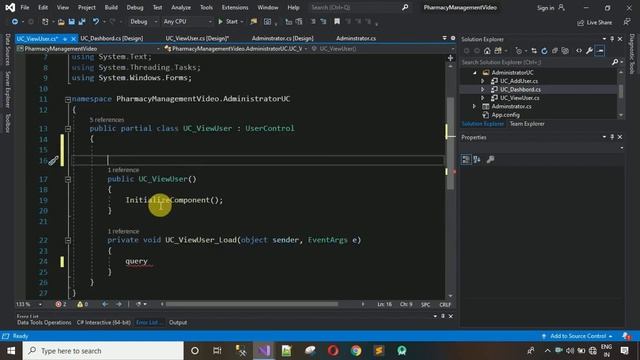Select UC_ViewUser.cs in Solution Explorer
Viewport: 640px width, 360px height.
tap(519, 98)
